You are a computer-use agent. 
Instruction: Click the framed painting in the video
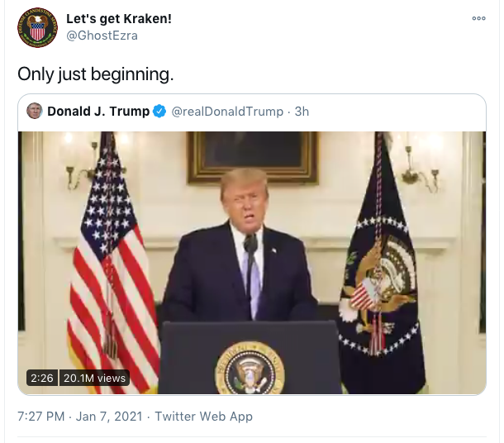click(252, 155)
